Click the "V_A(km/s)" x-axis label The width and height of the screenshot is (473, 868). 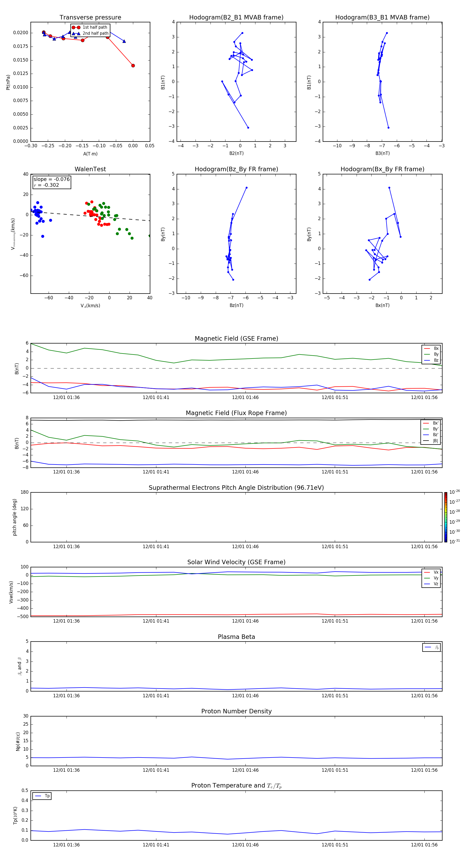tap(90, 306)
